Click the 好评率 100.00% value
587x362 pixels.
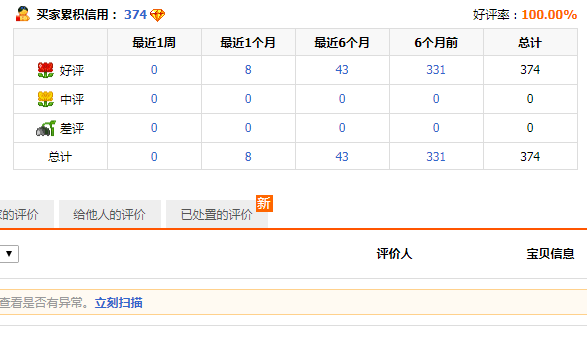[549, 15]
